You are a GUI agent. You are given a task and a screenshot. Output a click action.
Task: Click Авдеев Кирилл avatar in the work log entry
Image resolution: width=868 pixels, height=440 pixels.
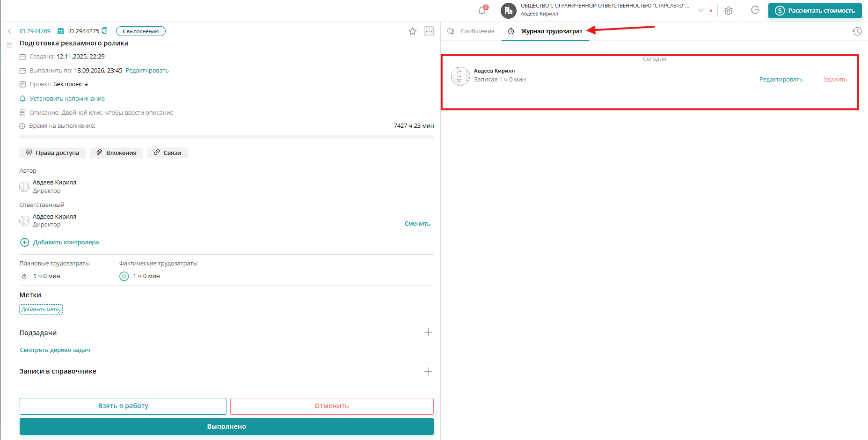(460, 76)
